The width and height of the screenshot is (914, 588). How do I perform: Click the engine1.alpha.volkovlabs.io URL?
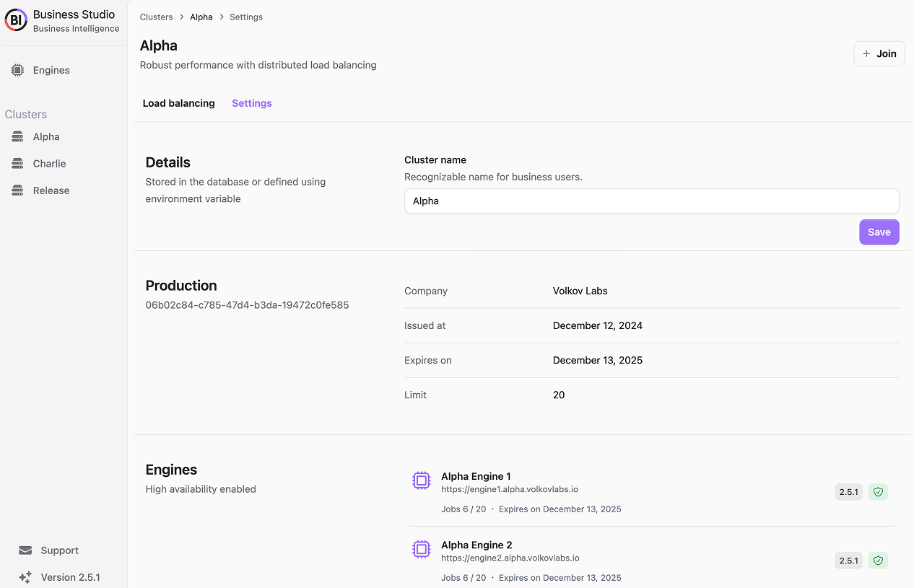pos(510,489)
